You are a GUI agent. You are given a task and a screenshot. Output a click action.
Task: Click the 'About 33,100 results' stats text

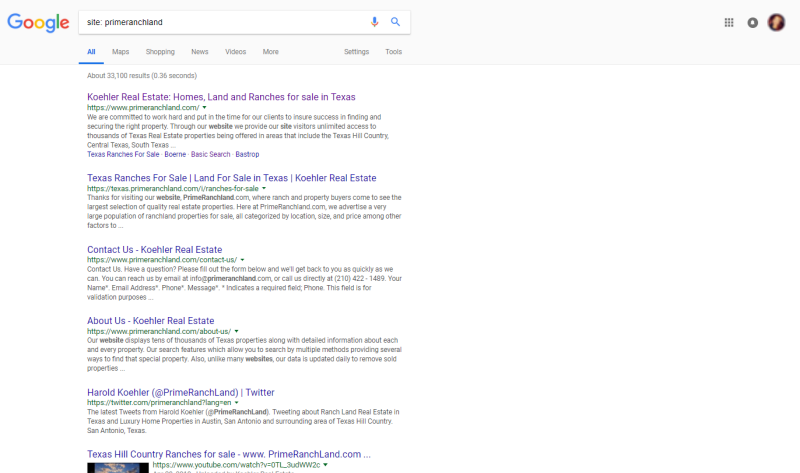pyautogui.click(x=142, y=76)
